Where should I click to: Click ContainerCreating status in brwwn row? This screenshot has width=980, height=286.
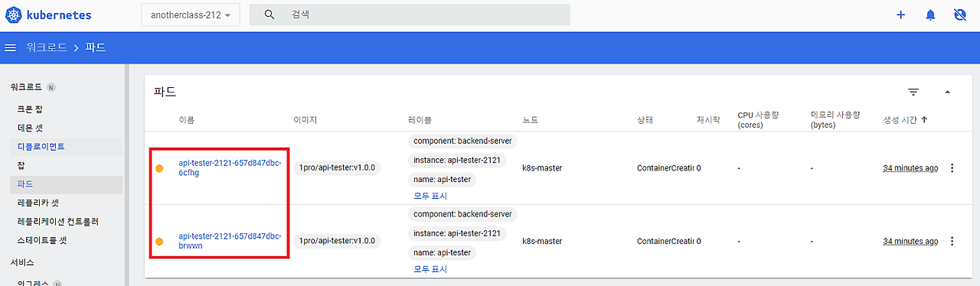pos(665,241)
